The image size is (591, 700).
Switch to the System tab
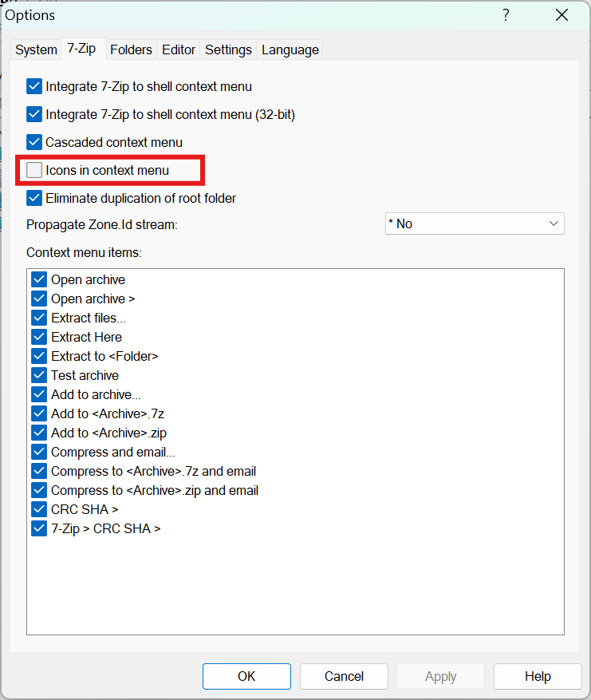pos(36,49)
